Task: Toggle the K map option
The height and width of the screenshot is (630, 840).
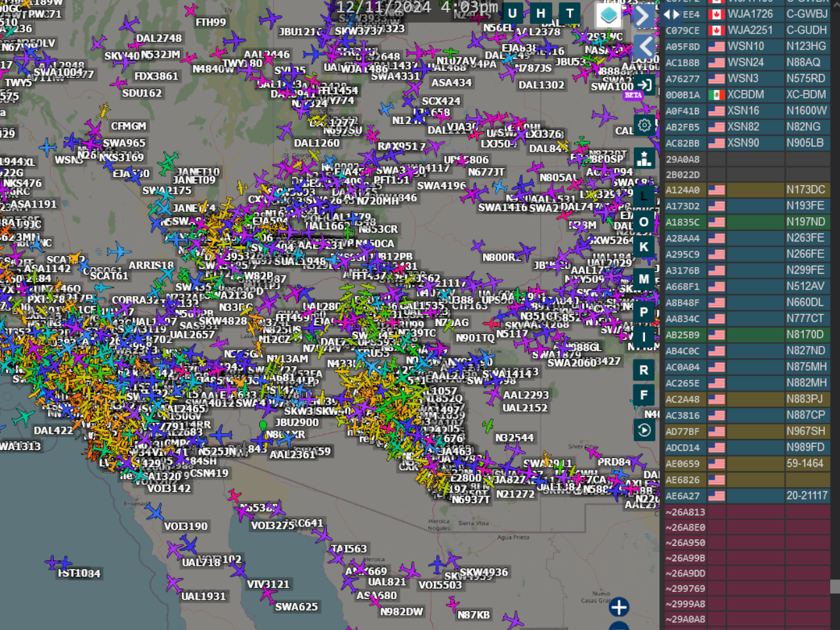Action: point(644,247)
